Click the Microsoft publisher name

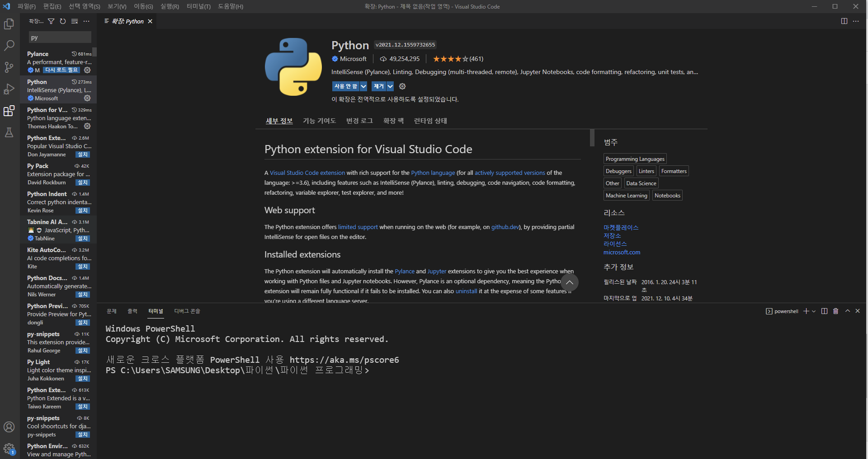coord(353,59)
